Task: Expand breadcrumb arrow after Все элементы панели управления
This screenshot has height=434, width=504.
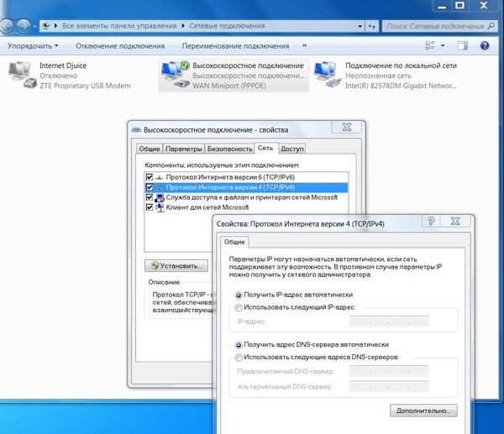Action: (183, 26)
